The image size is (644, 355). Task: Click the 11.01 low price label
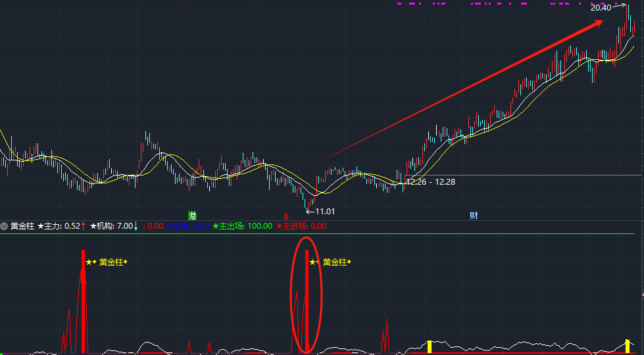(x=325, y=211)
